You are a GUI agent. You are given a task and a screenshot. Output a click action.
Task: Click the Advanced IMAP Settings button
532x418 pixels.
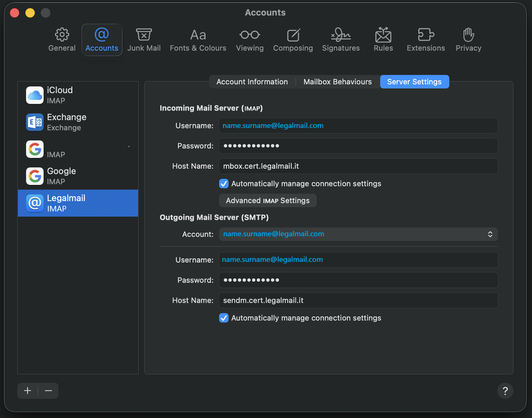268,201
